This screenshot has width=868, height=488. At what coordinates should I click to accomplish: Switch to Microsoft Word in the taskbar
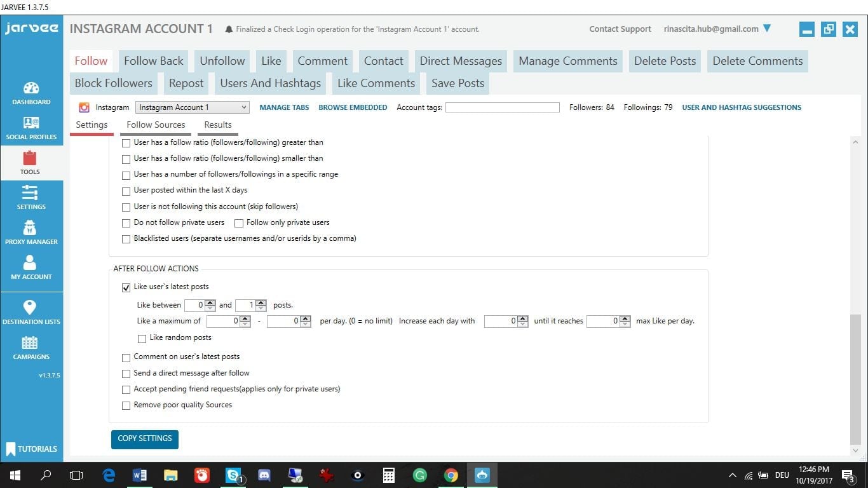point(140,475)
